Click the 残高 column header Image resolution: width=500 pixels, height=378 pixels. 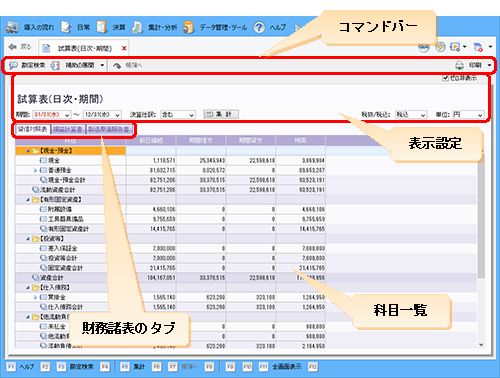tap(300, 141)
